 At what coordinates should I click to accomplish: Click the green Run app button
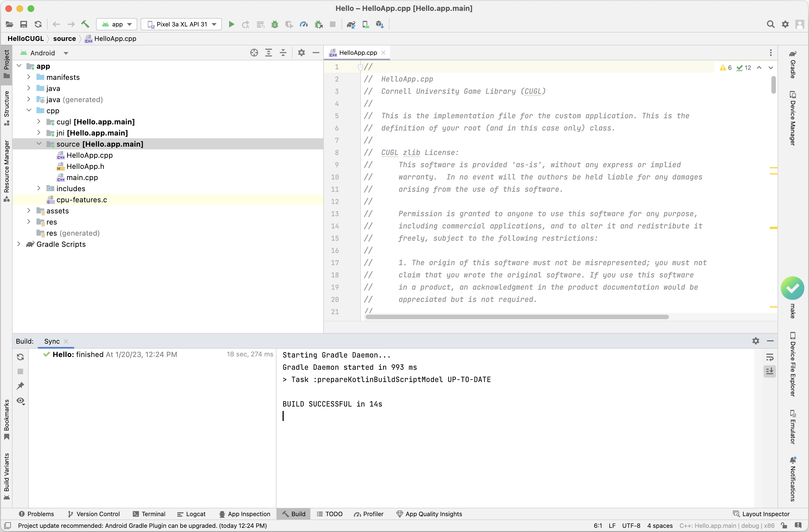(x=231, y=24)
